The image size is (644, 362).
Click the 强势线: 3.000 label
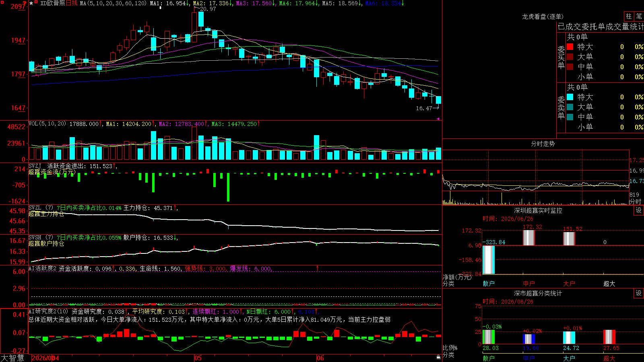point(205,269)
